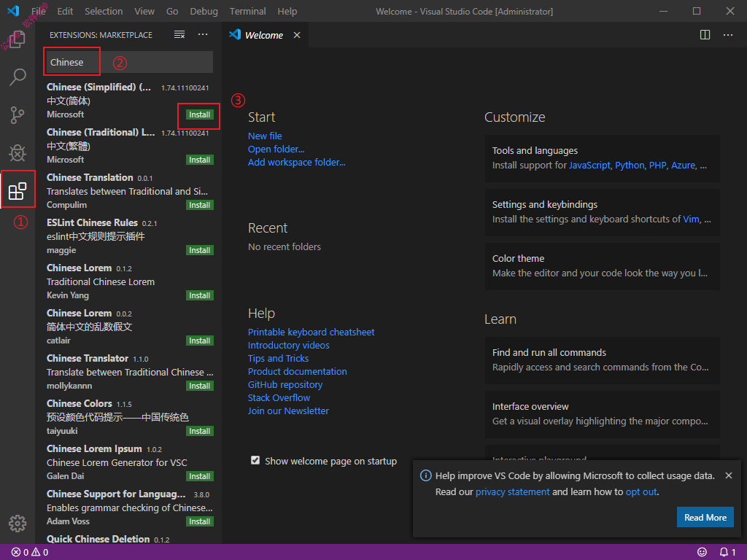
Task: Open GitHub repository link
Action: pyautogui.click(x=285, y=385)
